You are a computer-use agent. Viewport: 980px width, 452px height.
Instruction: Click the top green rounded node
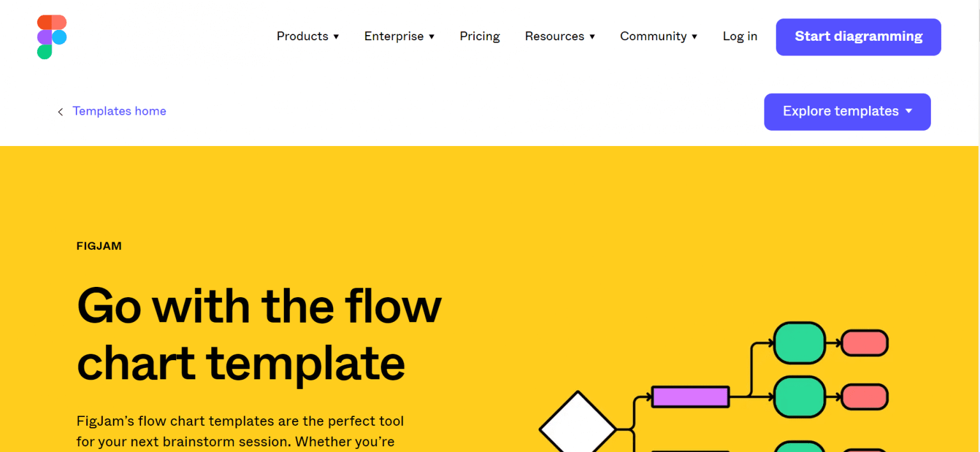click(x=799, y=342)
